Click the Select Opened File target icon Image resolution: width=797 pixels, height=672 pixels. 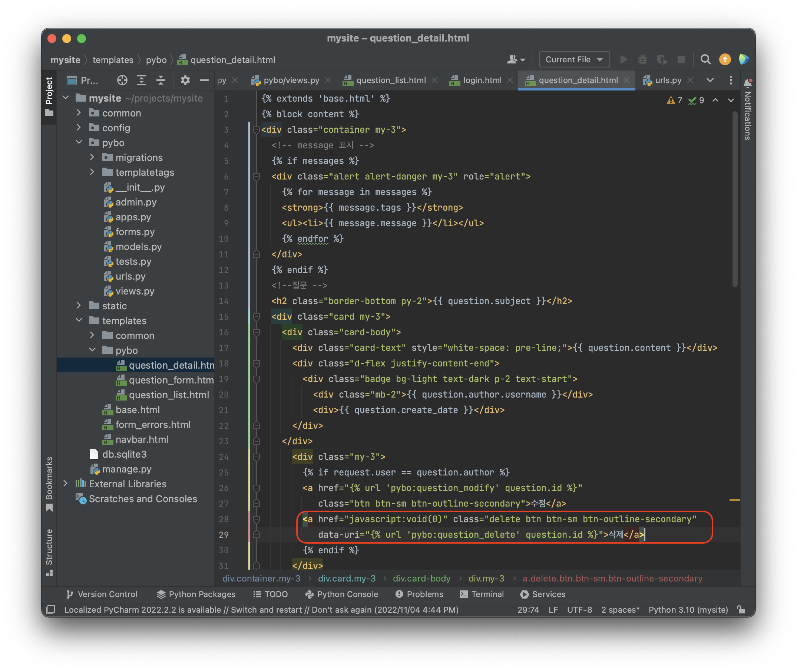[x=122, y=80]
